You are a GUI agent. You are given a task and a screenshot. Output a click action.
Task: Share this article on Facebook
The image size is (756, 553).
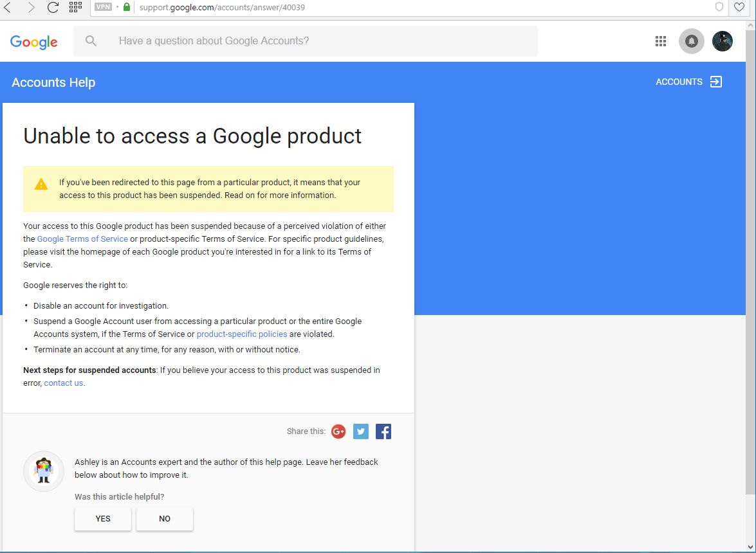tap(383, 431)
